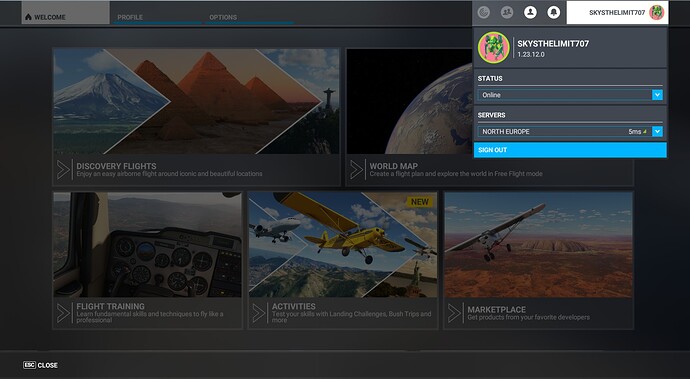Click the Discovery Flights chevron arrow icon

tap(63, 170)
